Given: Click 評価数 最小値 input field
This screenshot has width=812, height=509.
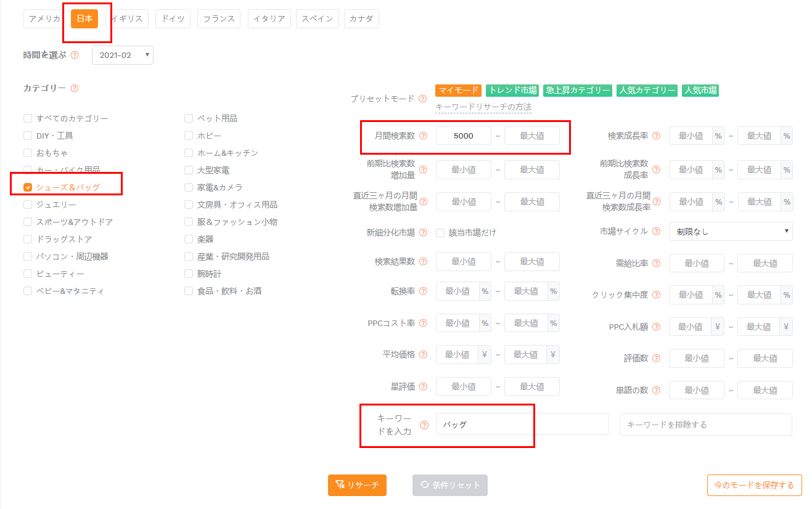Looking at the screenshot, I should tap(697, 358).
